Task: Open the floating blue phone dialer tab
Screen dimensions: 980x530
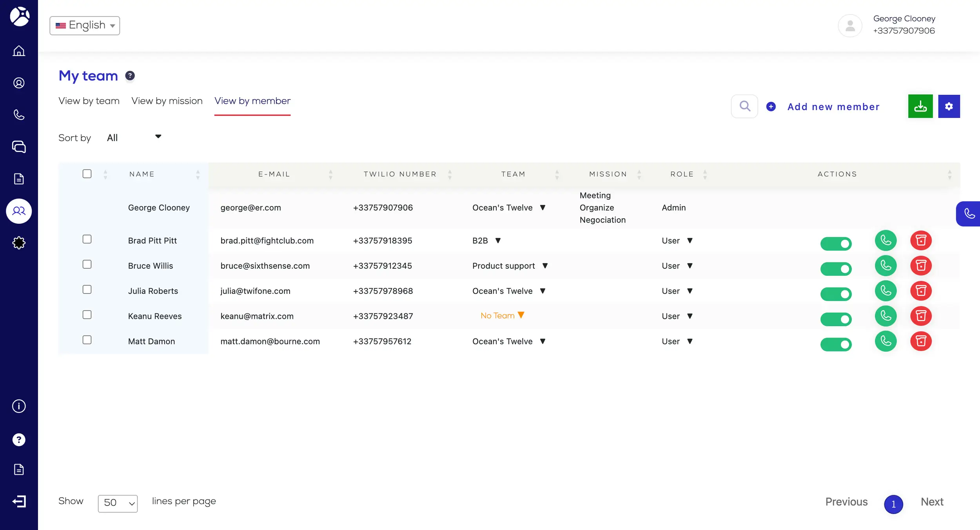Action: (969, 213)
